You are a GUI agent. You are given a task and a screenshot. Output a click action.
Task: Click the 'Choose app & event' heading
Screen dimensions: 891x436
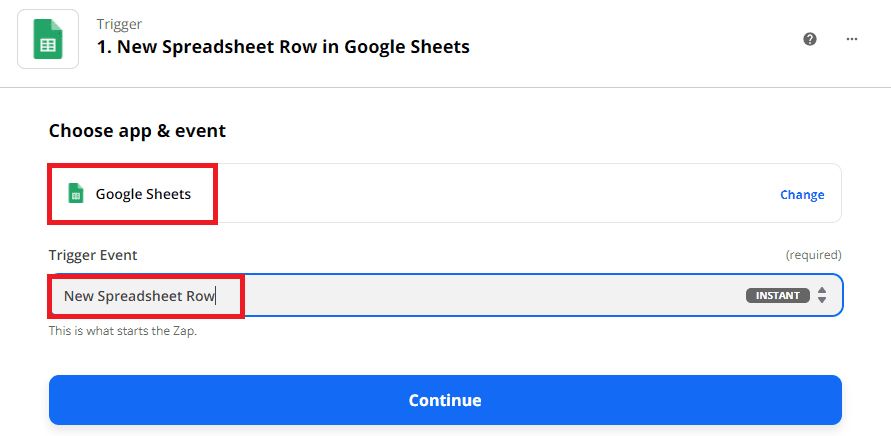pyautogui.click(x=137, y=131)
